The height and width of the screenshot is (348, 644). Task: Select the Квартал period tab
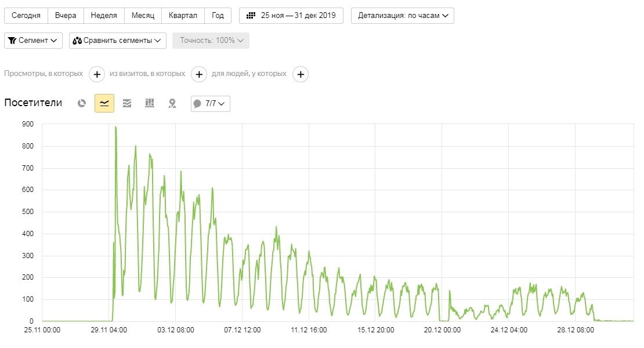tap(183, 16)
